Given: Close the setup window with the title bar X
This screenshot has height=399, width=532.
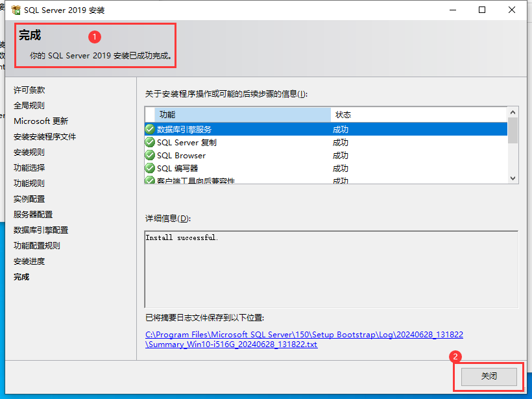Looking at the screenshot, I should 512,10.
